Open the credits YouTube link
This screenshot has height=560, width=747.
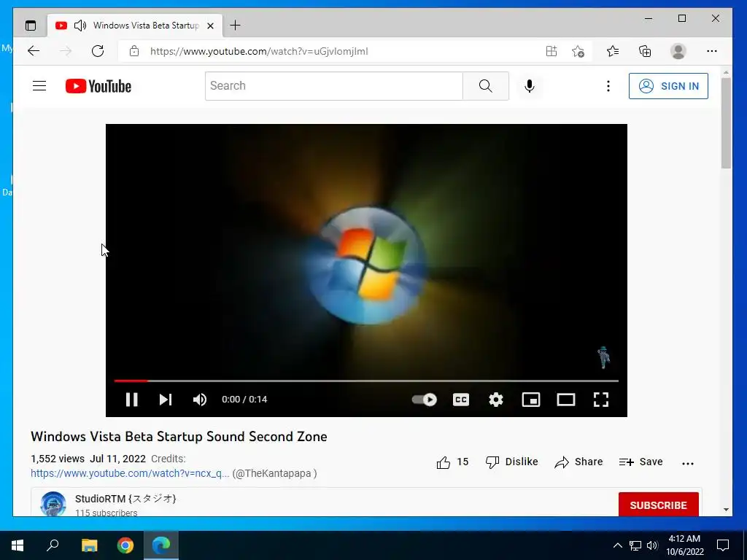pos(130,473)
